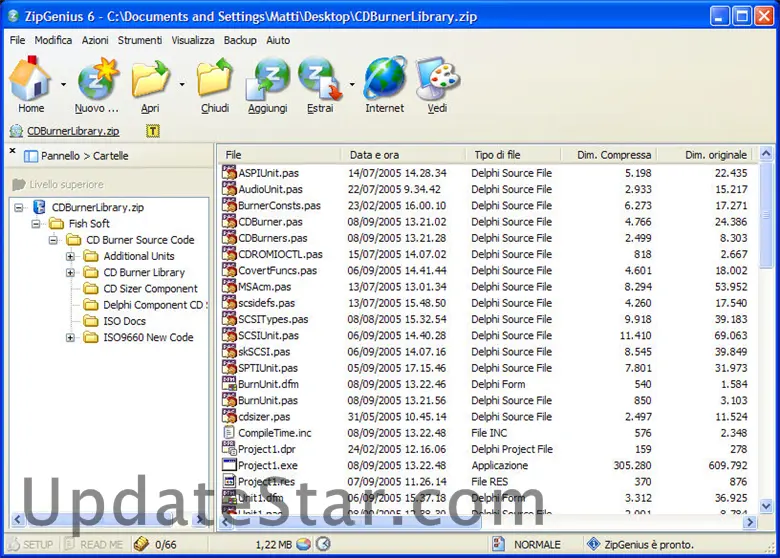
Task: Click file list scroll down arrow
Action: pos(767,506)
